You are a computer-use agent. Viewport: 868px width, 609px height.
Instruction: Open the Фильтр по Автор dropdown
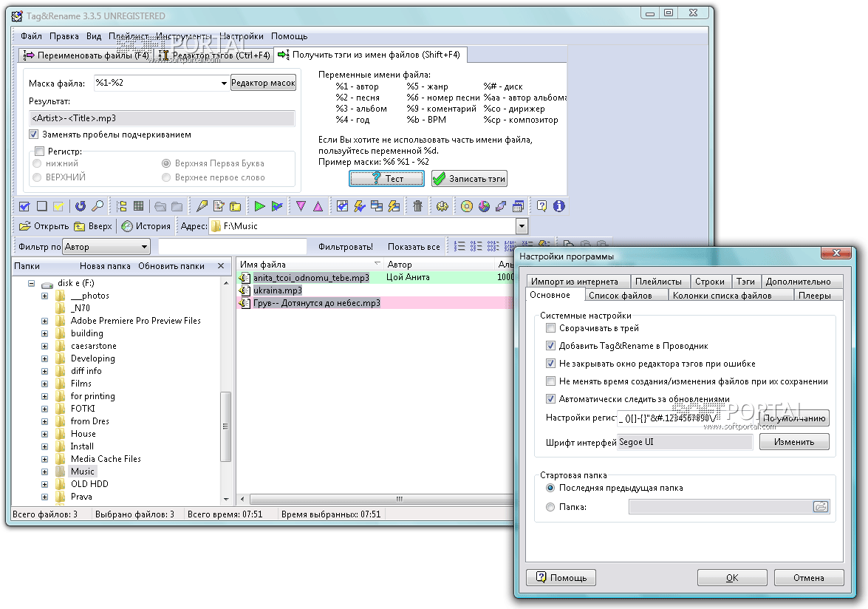coord(144,247)
